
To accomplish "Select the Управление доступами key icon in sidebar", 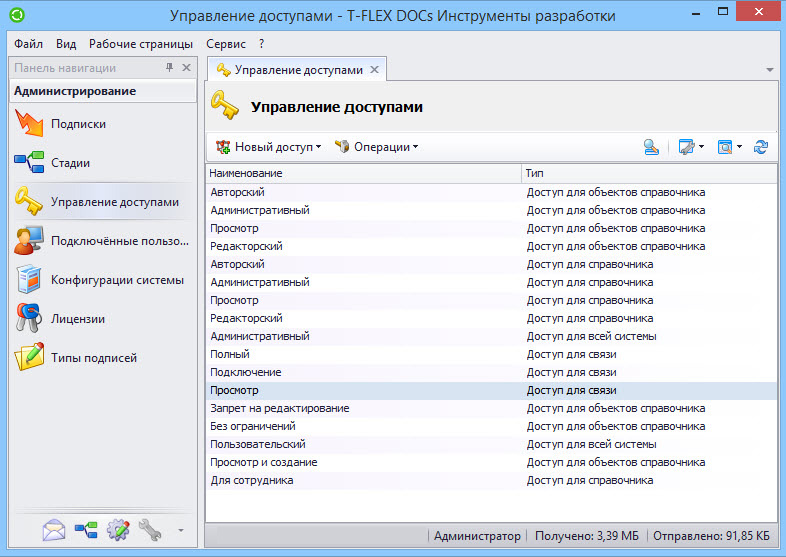I will tap(29, 202).
